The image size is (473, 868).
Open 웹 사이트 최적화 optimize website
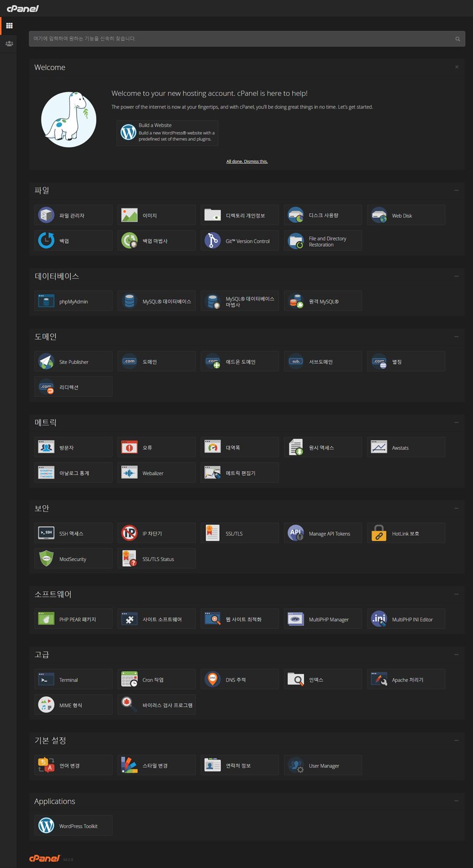tap(240, 619)
